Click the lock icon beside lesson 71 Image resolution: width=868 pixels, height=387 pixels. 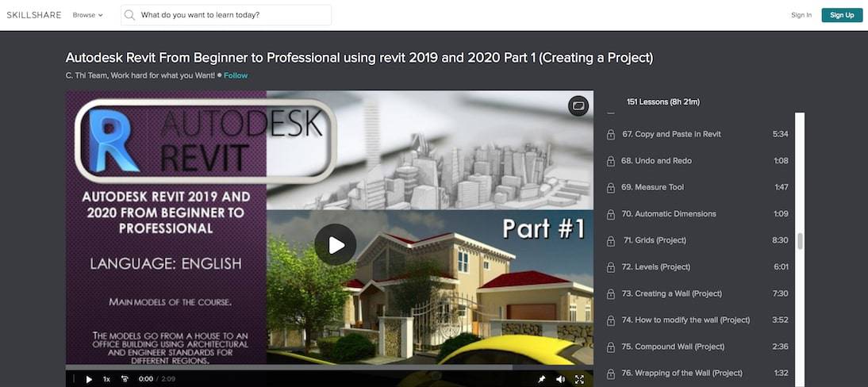(x=611, y=241)
